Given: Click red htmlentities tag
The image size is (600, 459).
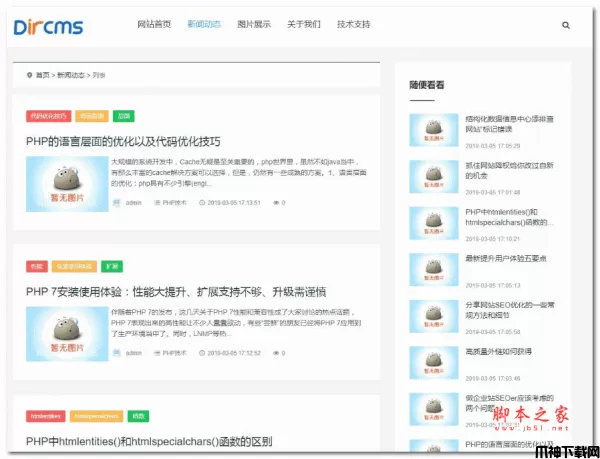Looking at the screenshot, I should click(x=46, y=416).
